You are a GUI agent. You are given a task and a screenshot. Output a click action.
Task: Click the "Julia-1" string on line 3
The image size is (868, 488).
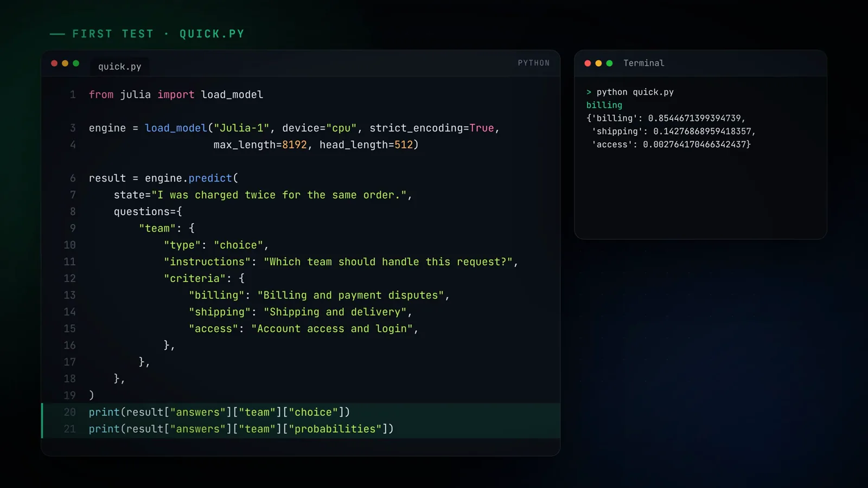[x=241, y=128]
